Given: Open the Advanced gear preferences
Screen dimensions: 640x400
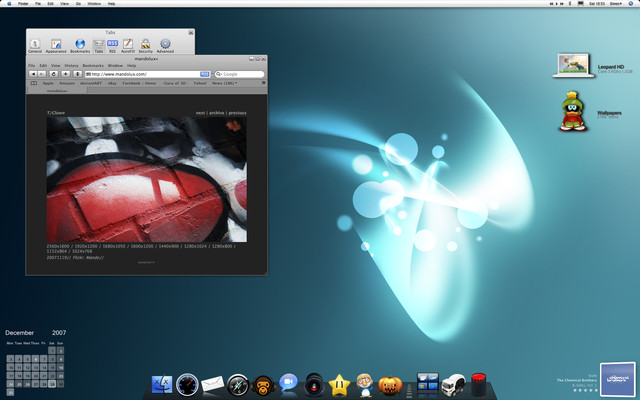Looking at the screenshot, I should coord(165,45).
